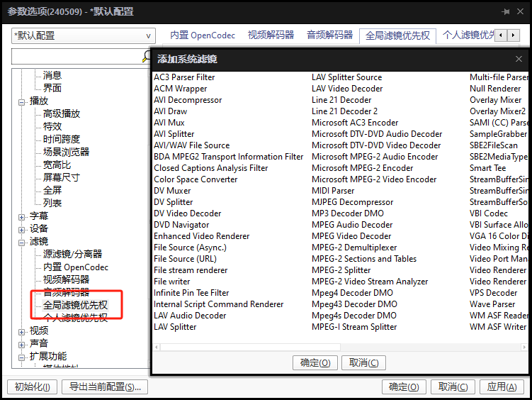Click 导出当前配置(S)... button
This screenshot has width=532, height=400.
[x=105, y=387]
